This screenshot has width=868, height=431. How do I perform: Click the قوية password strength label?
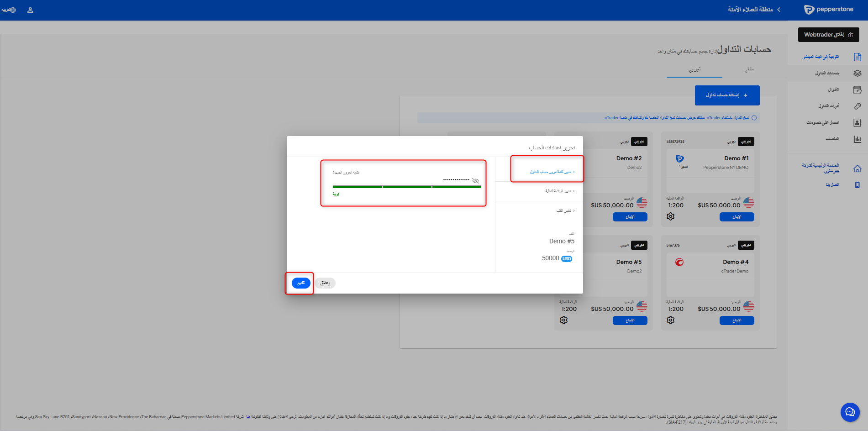pyautogui.click(x=336, y=194)
